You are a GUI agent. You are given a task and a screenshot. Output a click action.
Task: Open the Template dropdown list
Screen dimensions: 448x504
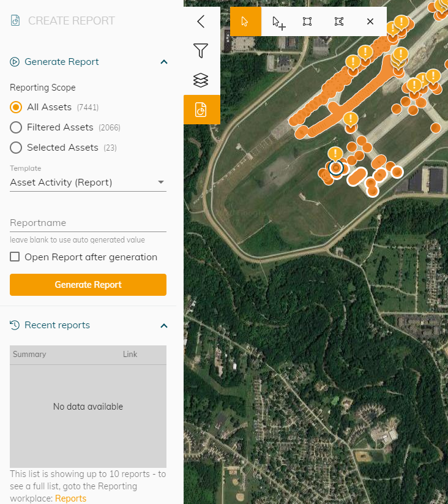pyautogui.click(x=88, y=182)
